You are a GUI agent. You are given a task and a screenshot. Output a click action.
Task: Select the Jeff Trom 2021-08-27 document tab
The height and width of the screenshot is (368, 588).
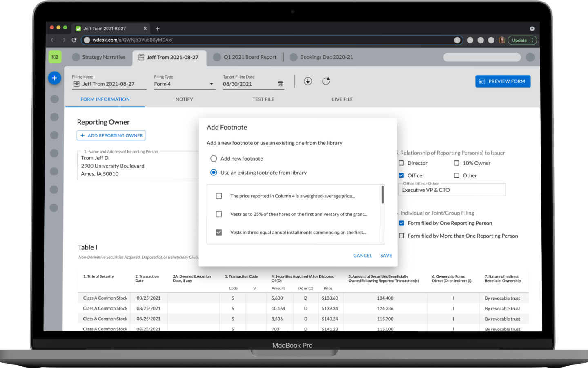click(169, 57)
